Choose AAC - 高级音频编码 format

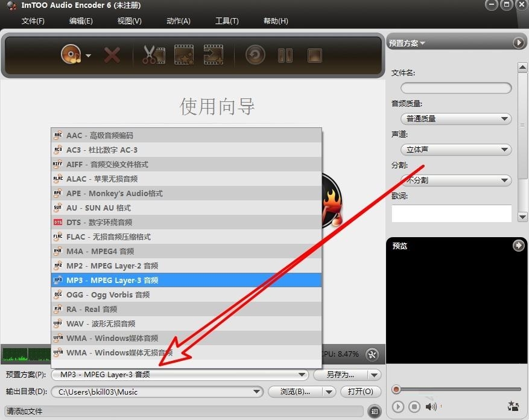click(186, 135)
